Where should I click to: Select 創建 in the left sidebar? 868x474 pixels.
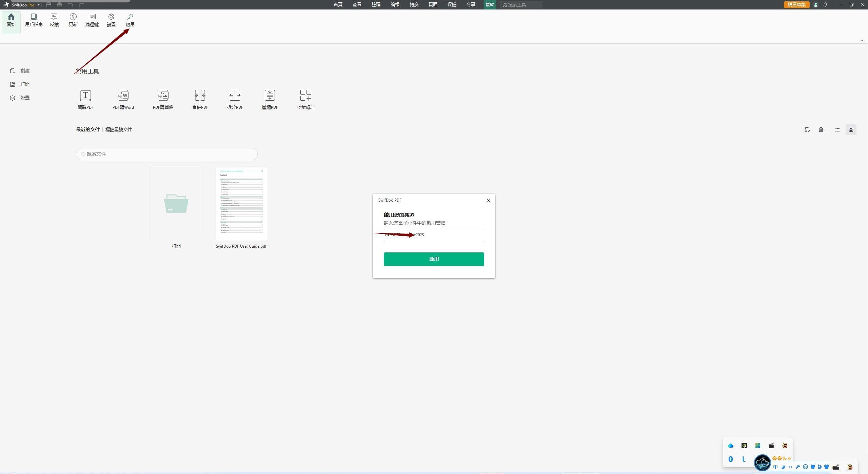(20, 71)
